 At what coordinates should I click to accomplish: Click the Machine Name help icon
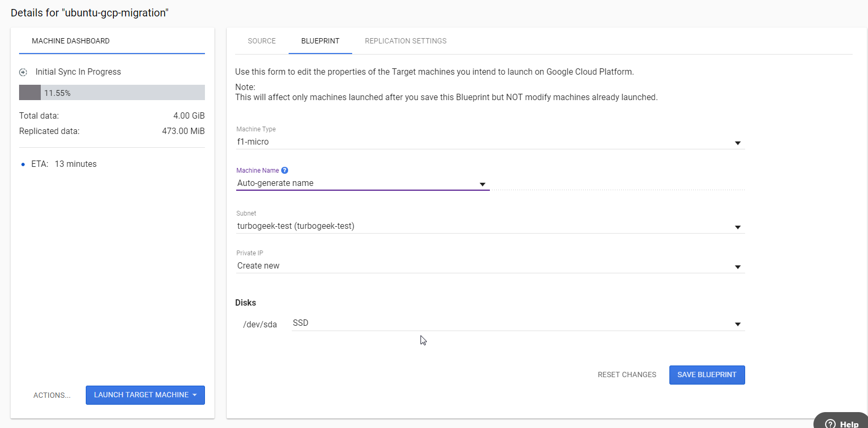coord(284,171)
